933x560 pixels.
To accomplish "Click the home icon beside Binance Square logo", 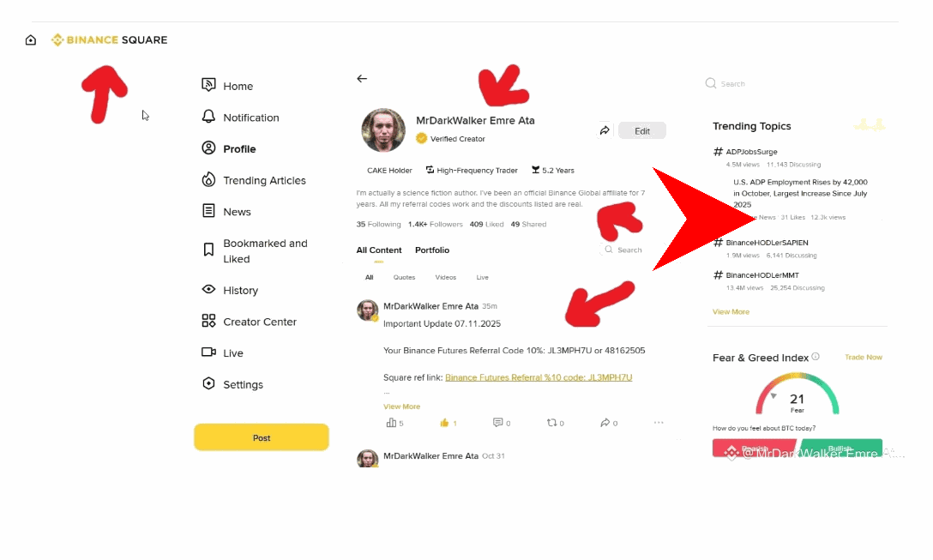I will point(31,39).
